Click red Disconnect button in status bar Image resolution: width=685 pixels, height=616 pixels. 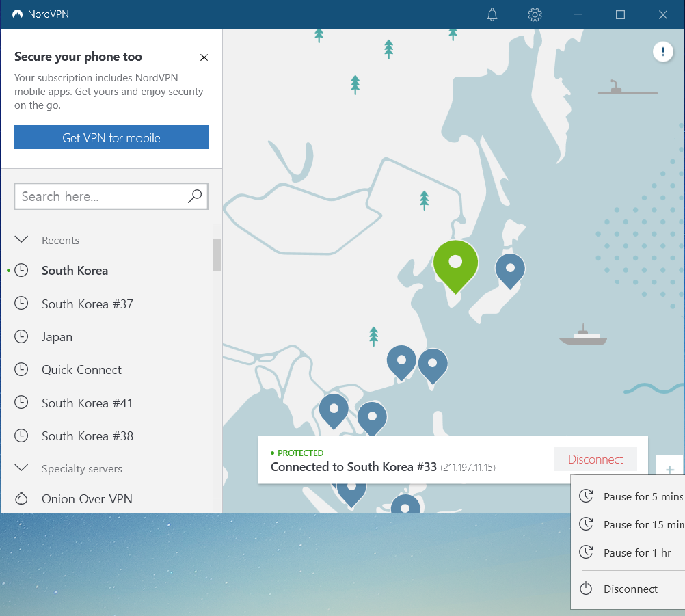(x=595, y=459)
